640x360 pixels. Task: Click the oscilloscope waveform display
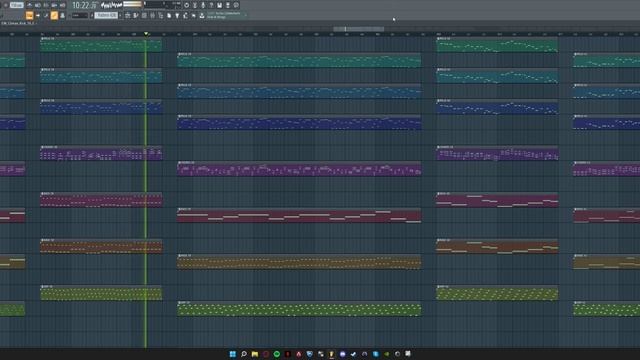pos(111,5)
